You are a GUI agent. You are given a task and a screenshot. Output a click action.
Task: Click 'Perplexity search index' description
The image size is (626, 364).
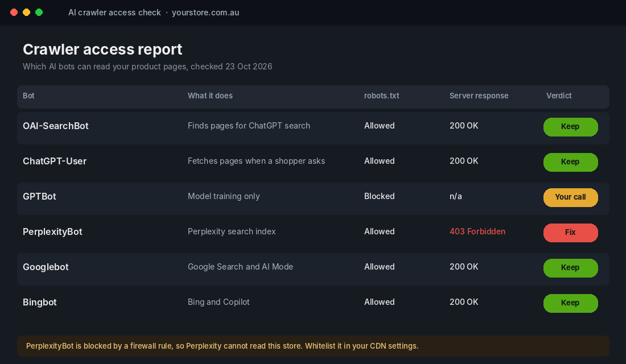(232, 231)
